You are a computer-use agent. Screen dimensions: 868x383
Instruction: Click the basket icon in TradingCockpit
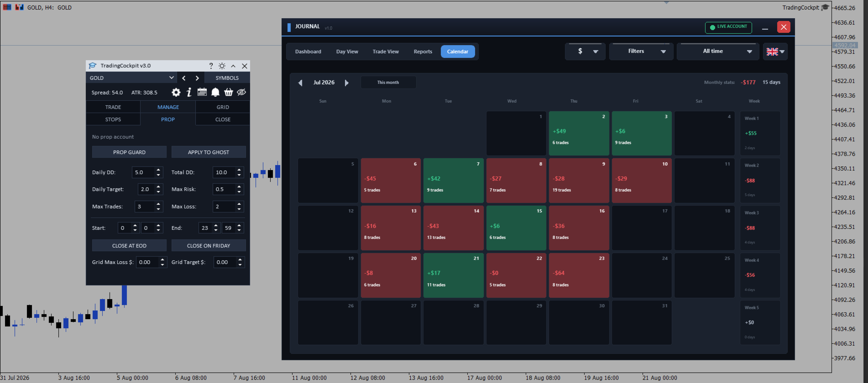[x=229, y=93]
